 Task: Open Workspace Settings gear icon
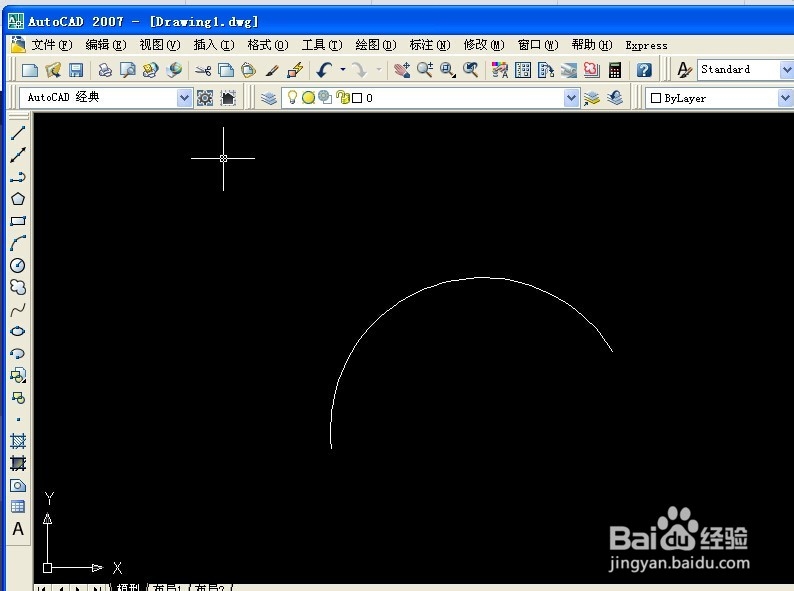point(205,98)
